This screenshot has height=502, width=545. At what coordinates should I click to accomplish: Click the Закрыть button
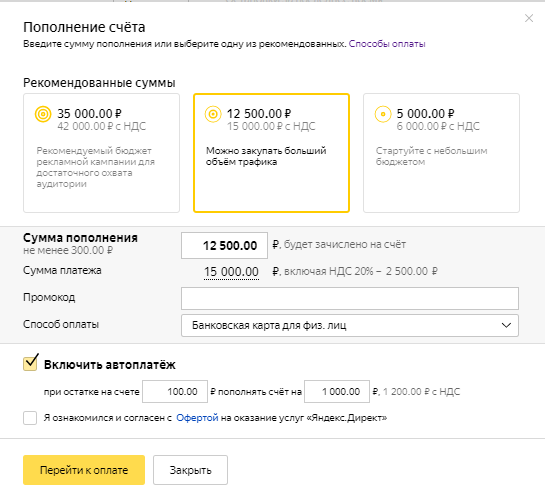190,470
